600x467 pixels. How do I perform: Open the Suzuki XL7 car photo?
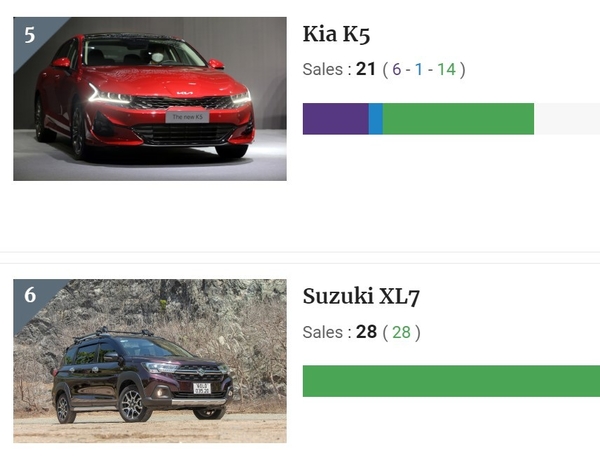(x=150, y=361)
